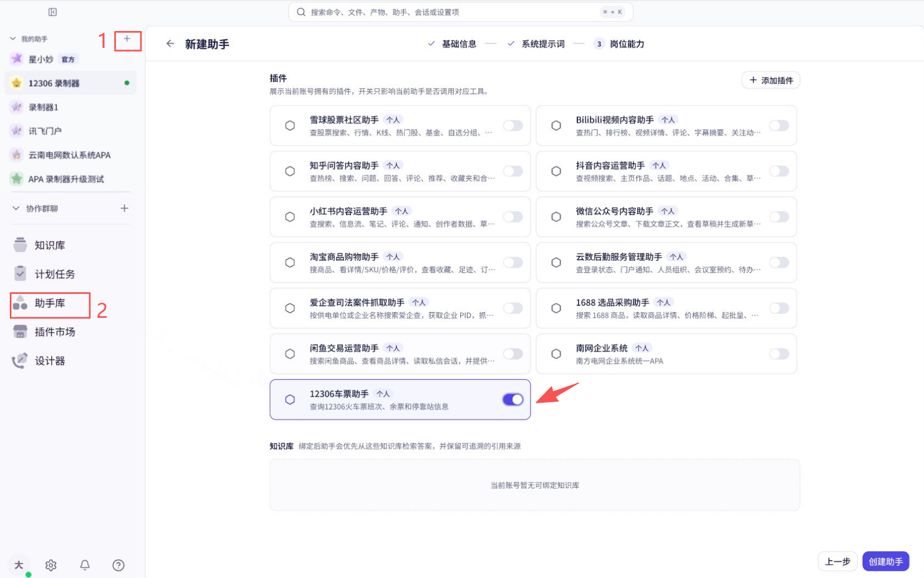The height and width of the screenshot is (578, 924).
Task: Go back using the arrow beside 新建助手
Action: coord(170,44)
